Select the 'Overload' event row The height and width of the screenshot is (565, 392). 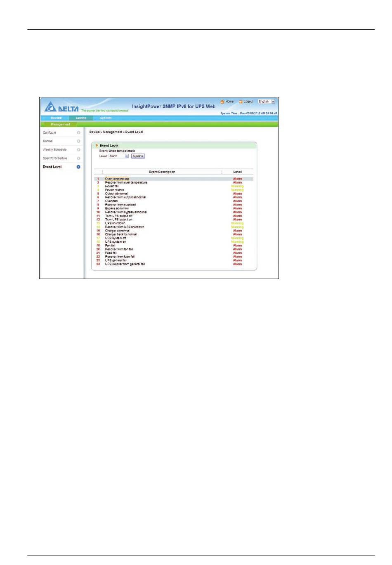(174, 201)
